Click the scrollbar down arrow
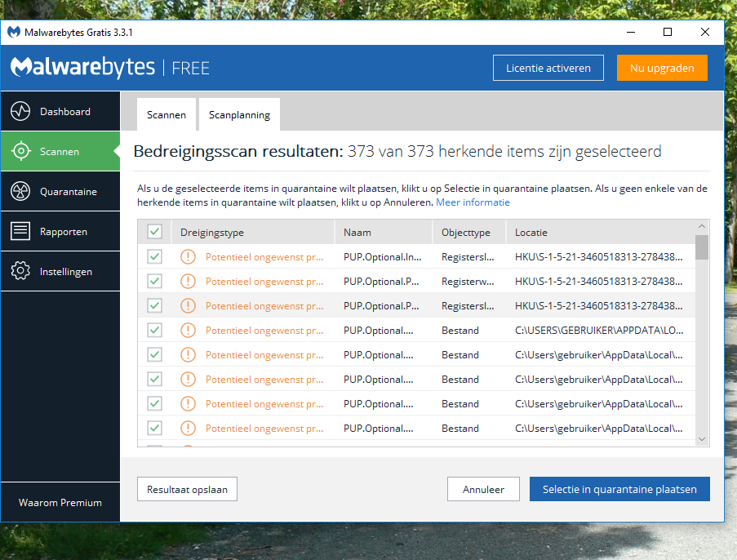Screen dimensions: 737x560 (x=702, y=439)
